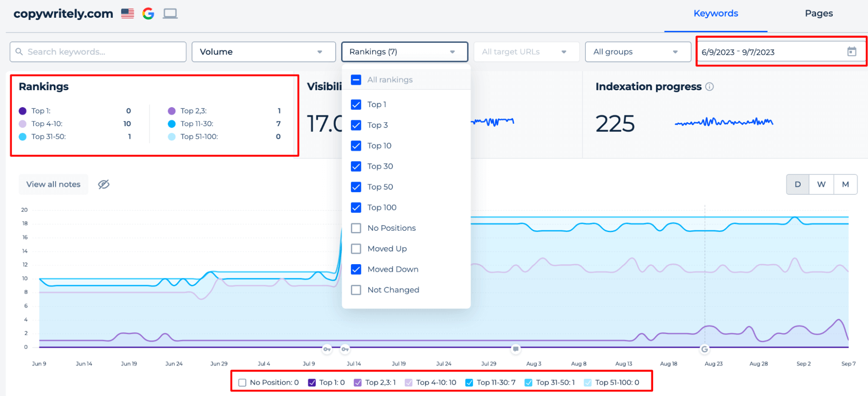This screenshot has height=396, width=868.
Task: Uncheck the Top 50 option
Action: (356, 187)
